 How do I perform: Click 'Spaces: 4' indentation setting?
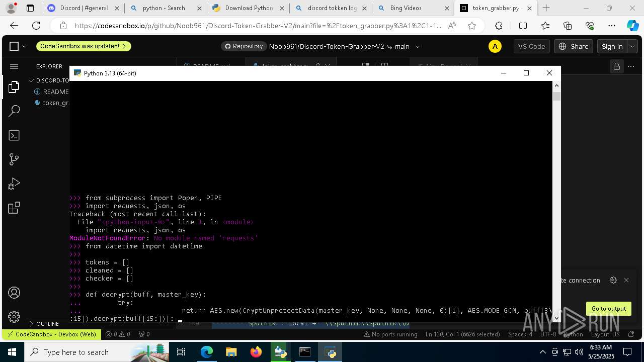tap(520, 334)
